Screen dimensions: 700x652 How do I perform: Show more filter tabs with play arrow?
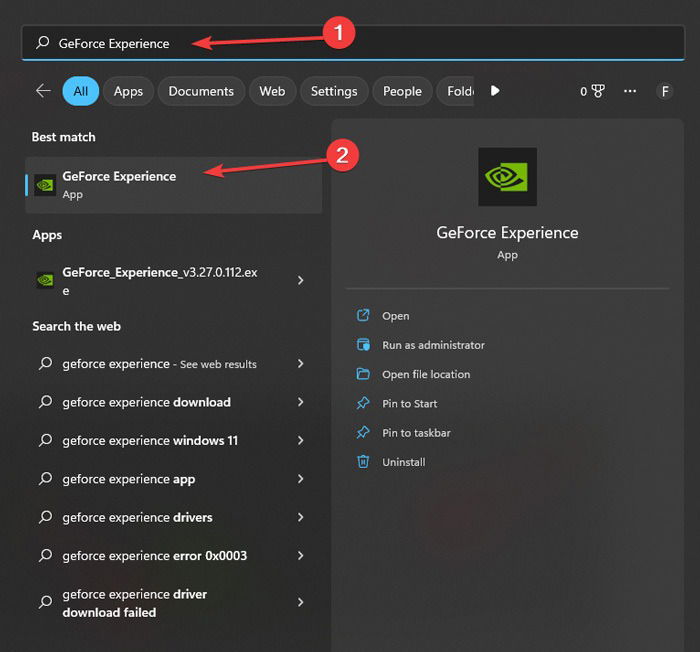pyautogui.click(x=495, y=91)
